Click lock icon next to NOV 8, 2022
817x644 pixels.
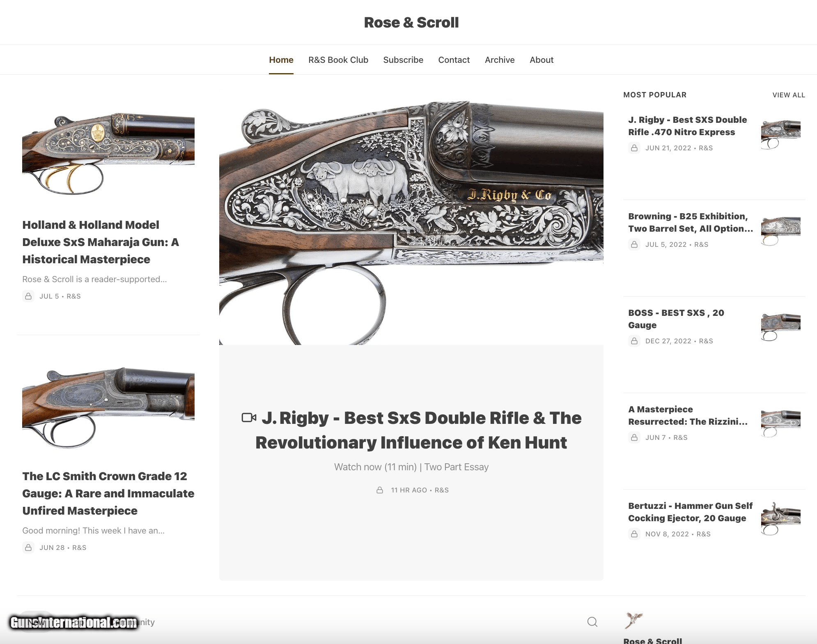634,534
